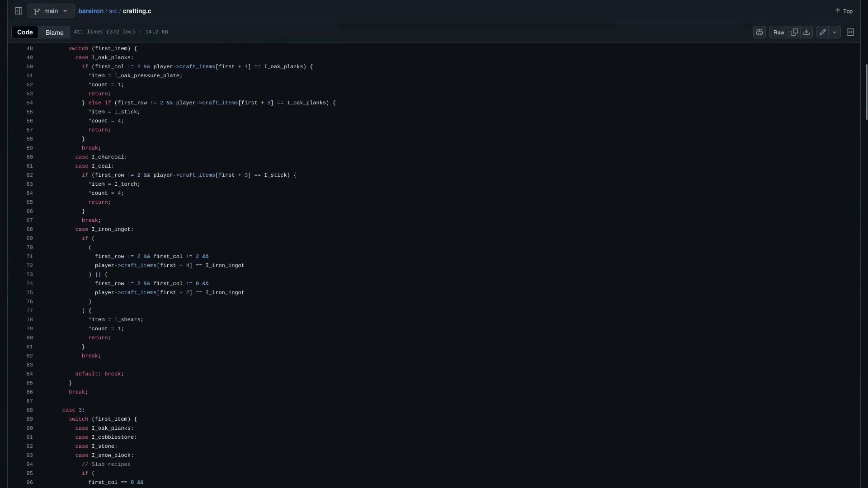Click 'case I_charcoal:' on line 60
Image resolution: width=868 pixels, height=488 pixels.
pyautogui.click(x=101, y=157)
